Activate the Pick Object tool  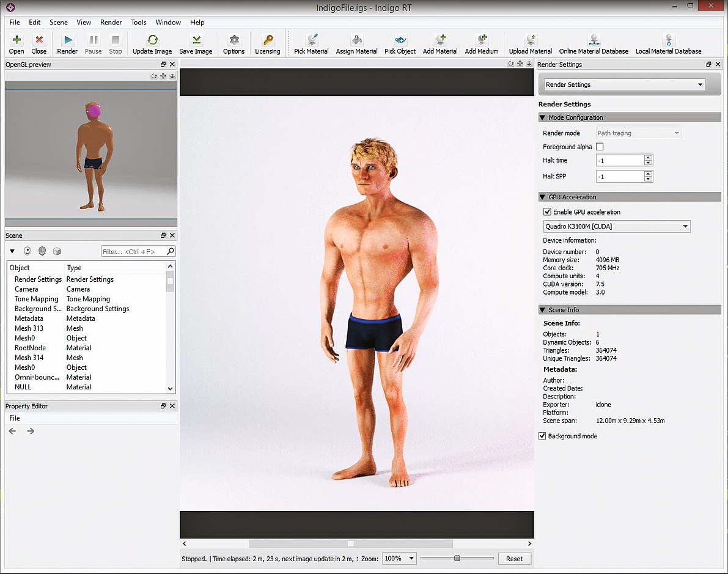(400, 44)
